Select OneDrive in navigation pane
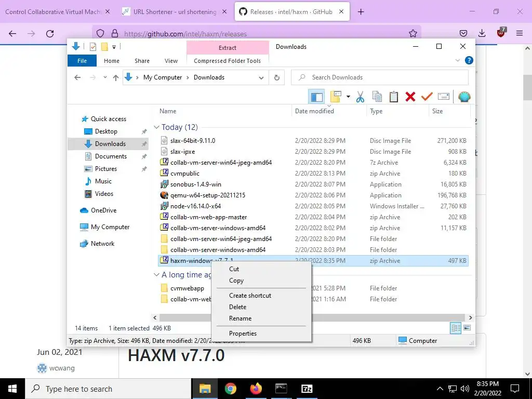The width and height of the screenshot is (532, 399). (x=103, y=210)
